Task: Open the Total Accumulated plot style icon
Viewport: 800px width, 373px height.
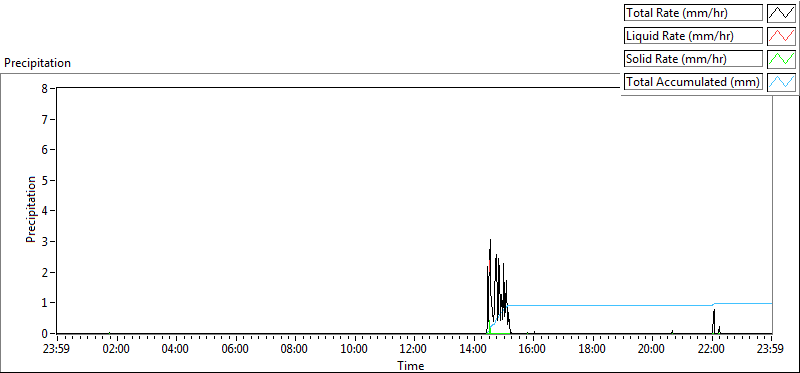Action: coord(782,82)
